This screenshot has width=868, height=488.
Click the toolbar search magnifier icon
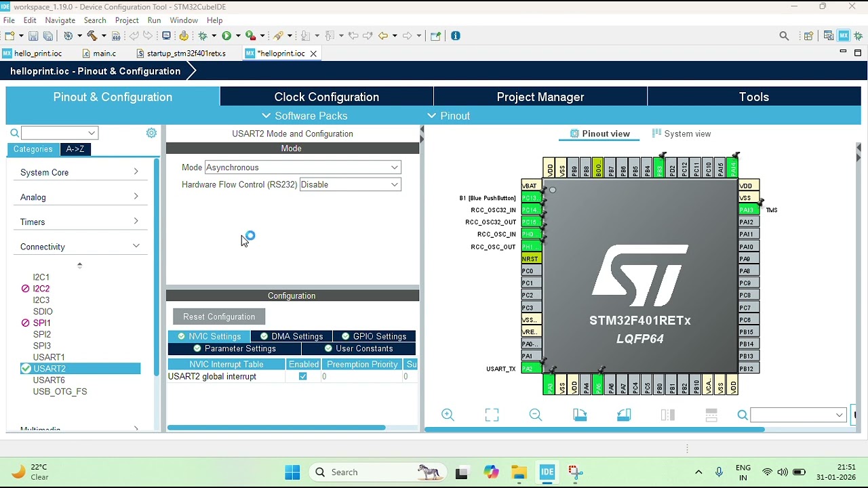784,36
